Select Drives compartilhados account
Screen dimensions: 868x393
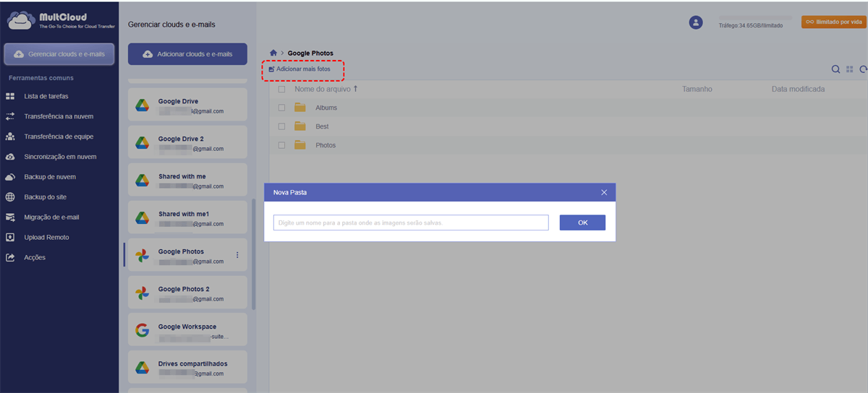(187, 368)
